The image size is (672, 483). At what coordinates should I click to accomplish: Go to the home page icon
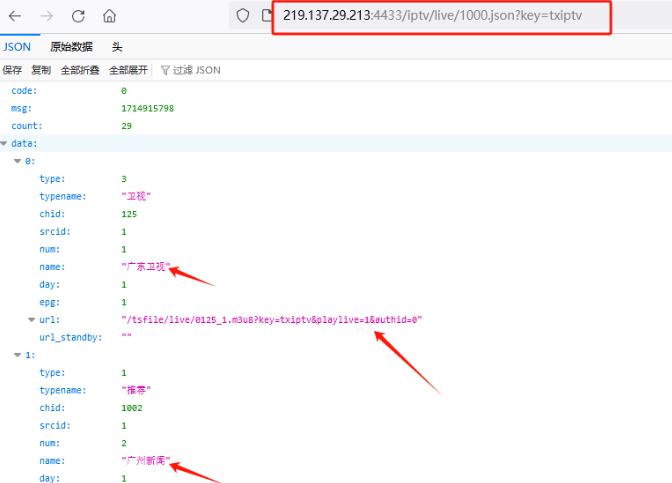tap(109, 16)
